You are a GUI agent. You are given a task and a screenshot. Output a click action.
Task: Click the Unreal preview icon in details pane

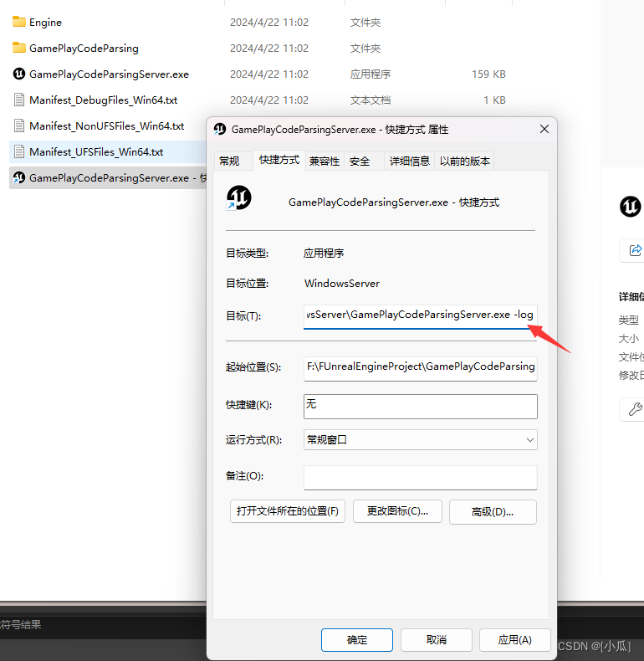[x=630, y=207]
